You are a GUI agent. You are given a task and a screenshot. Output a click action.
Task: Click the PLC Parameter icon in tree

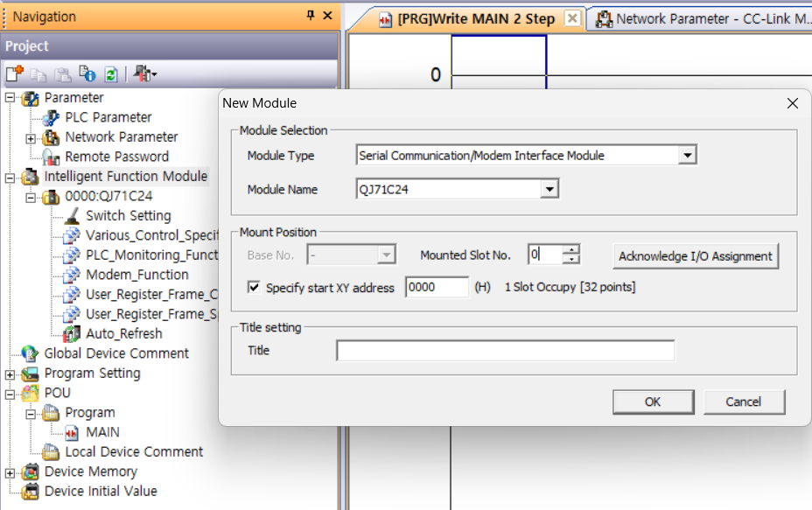[x=52, y=117]
